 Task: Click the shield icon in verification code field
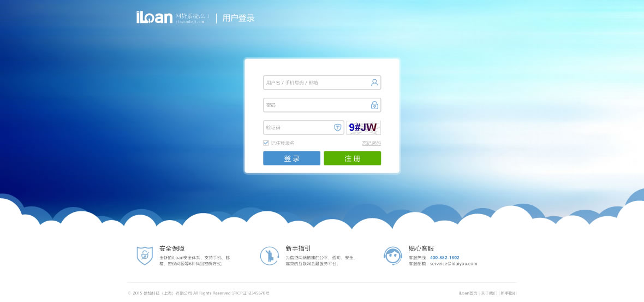[x=337, y=127]
